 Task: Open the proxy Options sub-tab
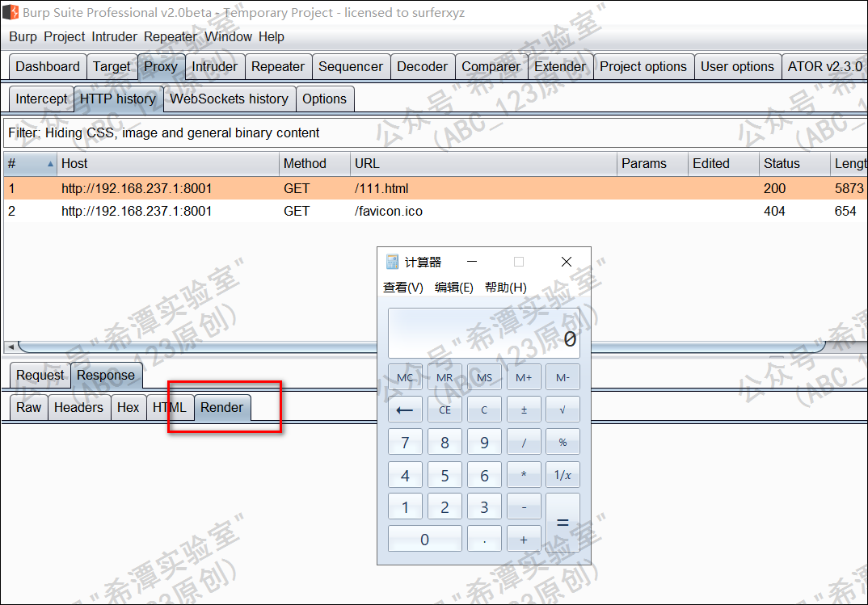(324, 99)
